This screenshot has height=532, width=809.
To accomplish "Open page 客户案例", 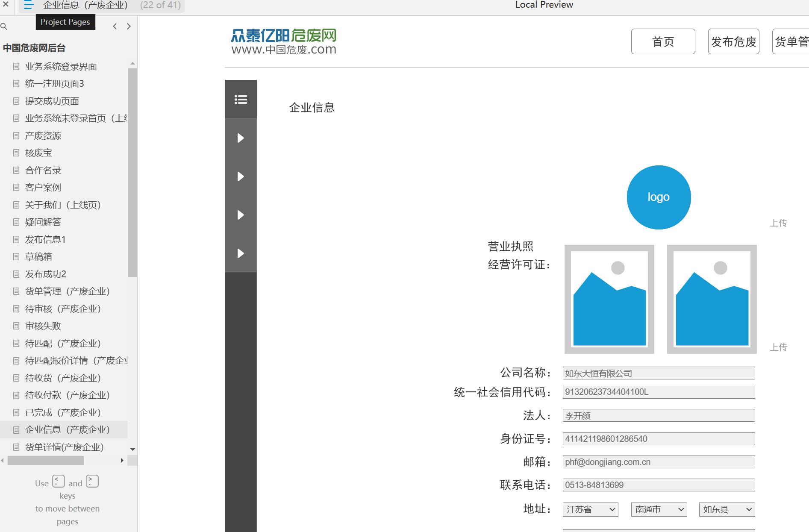I will [x=43, y=188].
